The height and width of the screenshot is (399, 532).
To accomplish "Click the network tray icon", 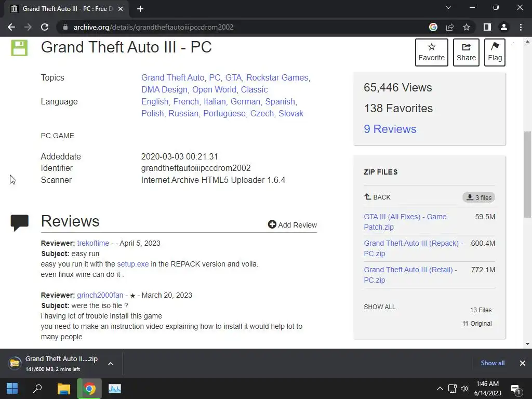I will 452,389.
